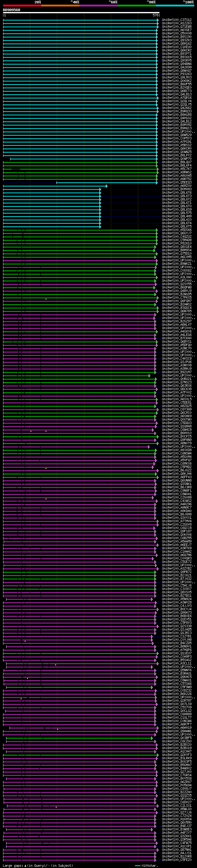Click the UniRef100_A7TMV4 hit label
Viewport: 197px width, 868px height.
pyautogui.click(x=177, y=521)
